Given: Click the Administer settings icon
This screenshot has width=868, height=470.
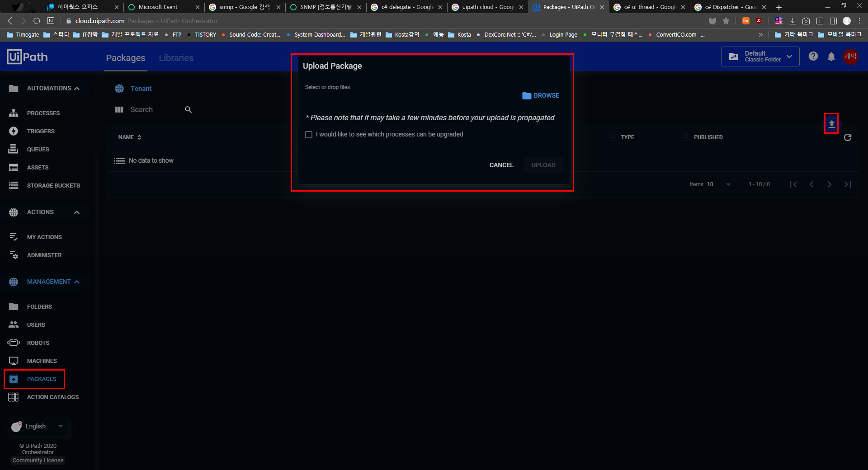Looking at the screenshot, I should tap(14, 255).
